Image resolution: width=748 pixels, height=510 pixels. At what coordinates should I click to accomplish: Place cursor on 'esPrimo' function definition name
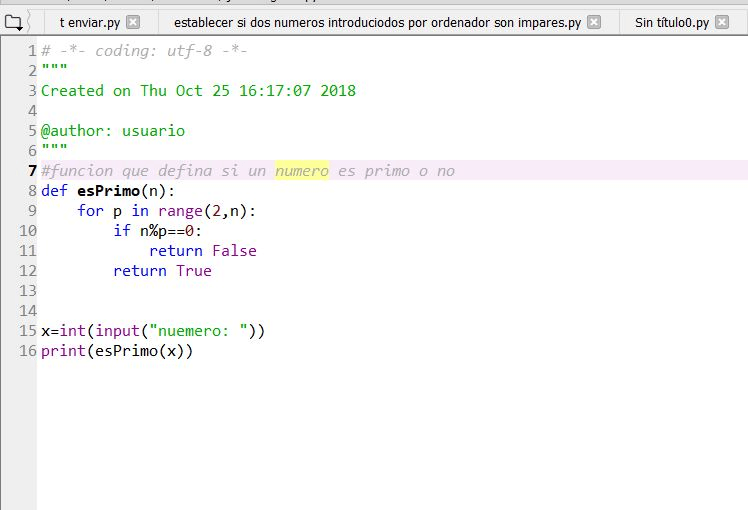(108, 191)
